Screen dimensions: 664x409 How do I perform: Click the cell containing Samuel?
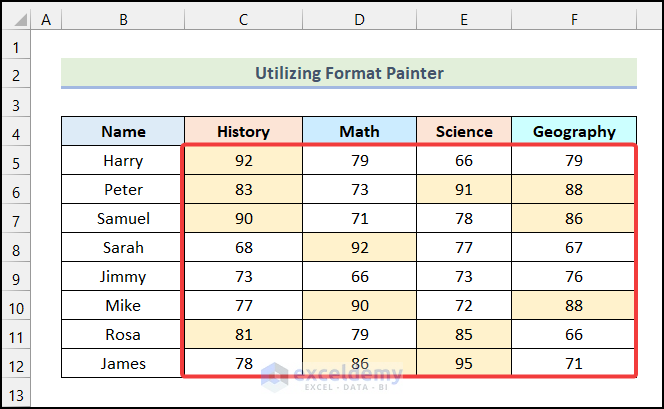[123, 219]
